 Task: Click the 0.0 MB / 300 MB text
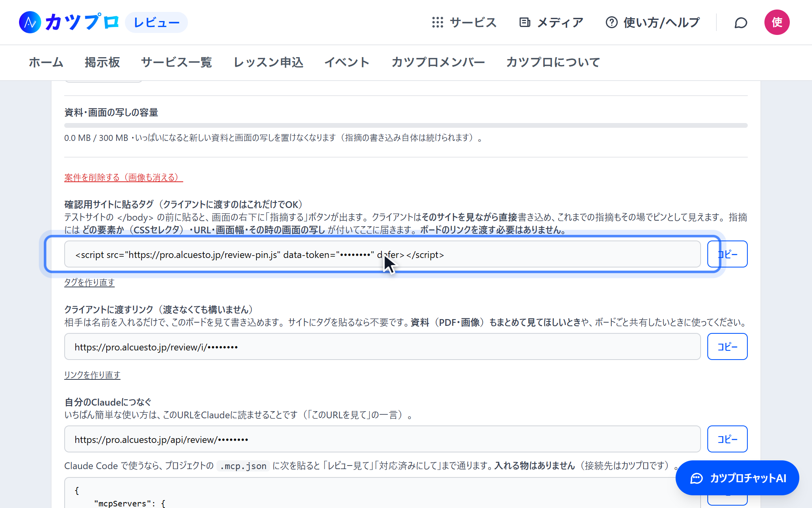[96, 138]
